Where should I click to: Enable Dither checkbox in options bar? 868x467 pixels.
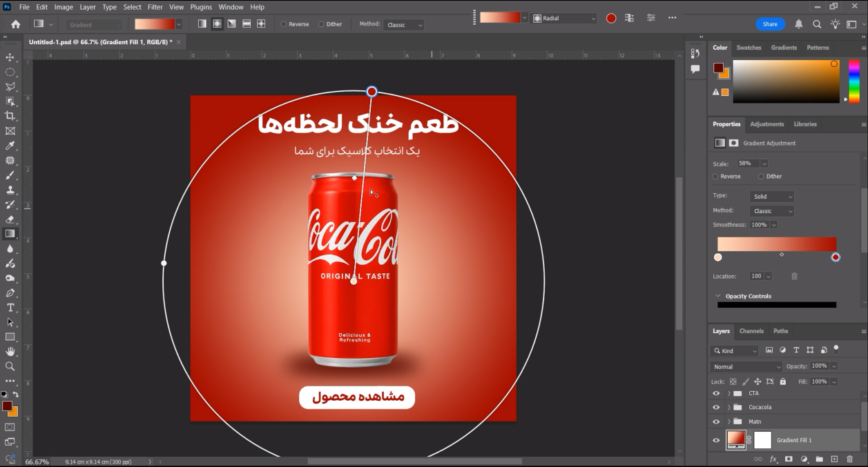click(321, 24)
